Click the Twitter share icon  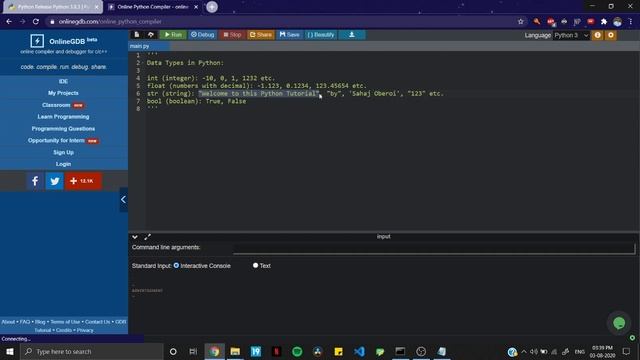(x=54, y=181)
